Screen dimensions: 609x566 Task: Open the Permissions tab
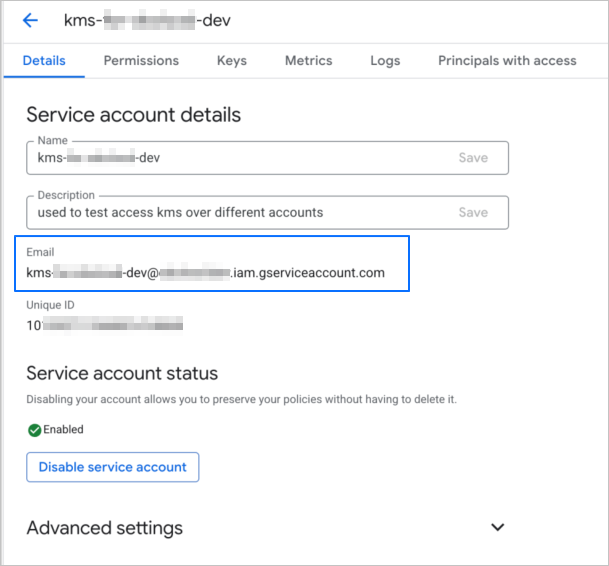[x=141, y=60]
